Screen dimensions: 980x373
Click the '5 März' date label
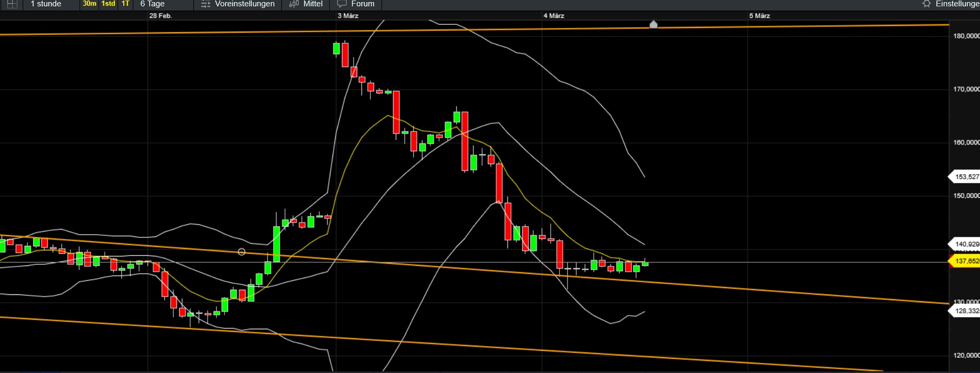point(760,16)
